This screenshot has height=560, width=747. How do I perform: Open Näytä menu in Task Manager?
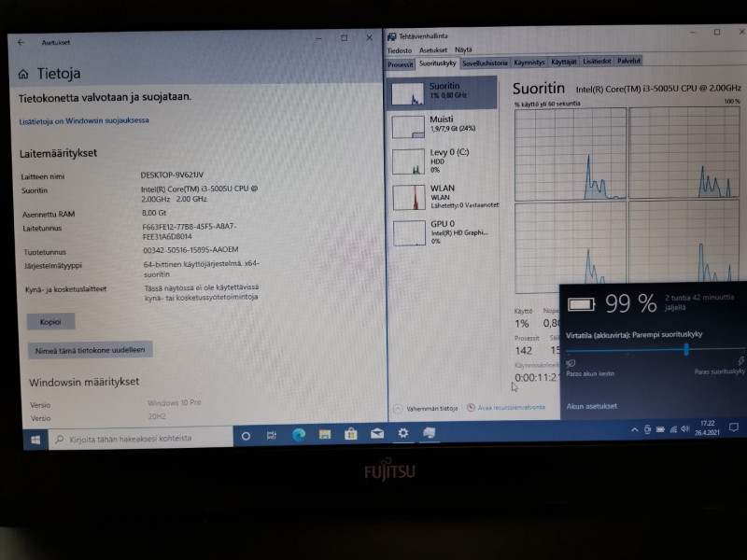(463, 49)
